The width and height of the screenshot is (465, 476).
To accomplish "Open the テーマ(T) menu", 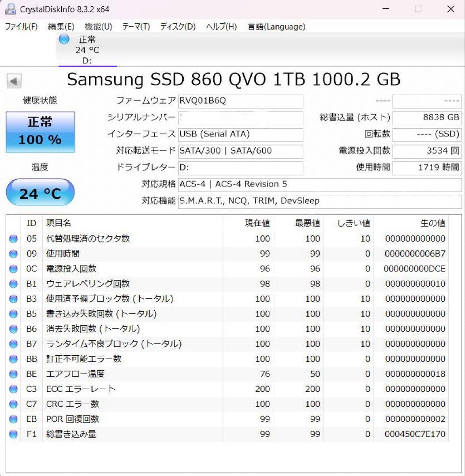I will [137, 26].
